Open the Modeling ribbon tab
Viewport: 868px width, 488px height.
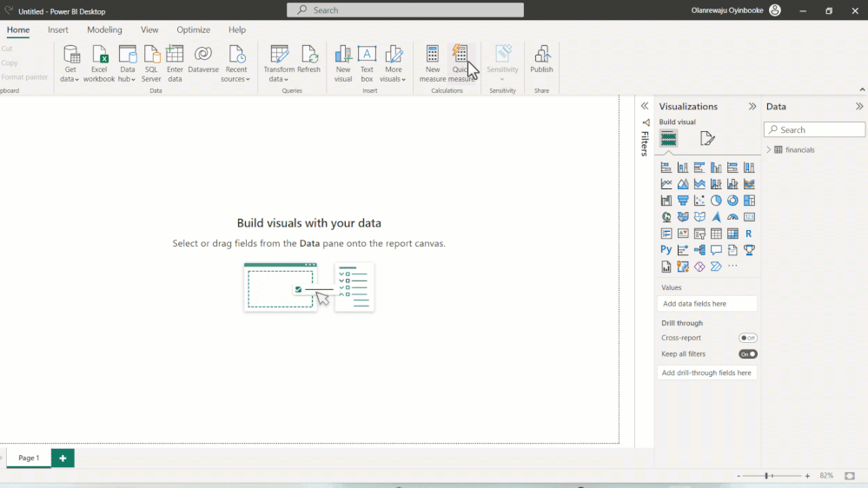point(104,30)
